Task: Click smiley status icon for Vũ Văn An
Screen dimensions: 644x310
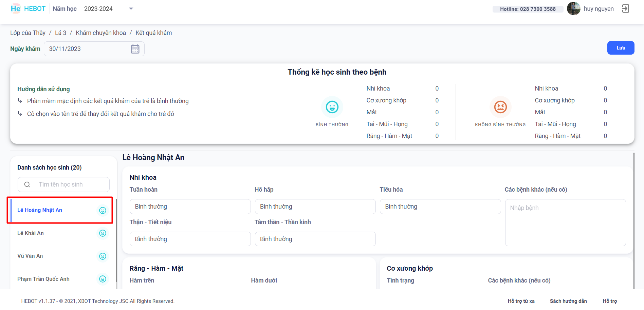Action: click(103, 256)
